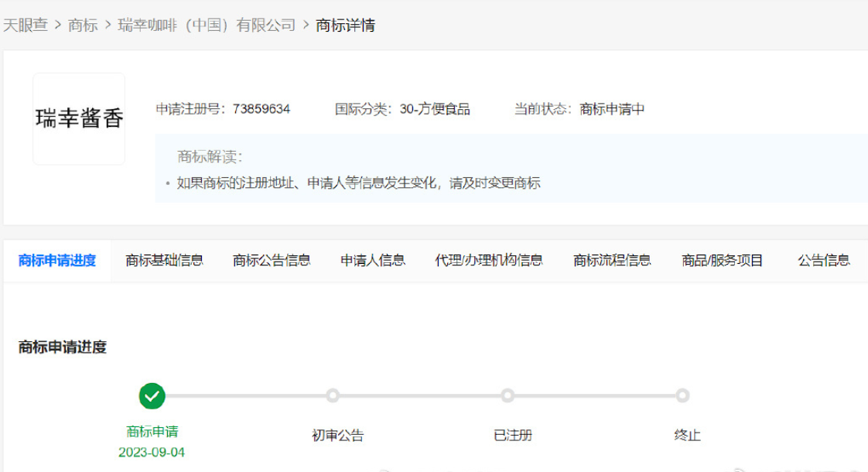Open the 代理/办理机构信息 tab
The image size is (868, 472).
click(x=489, y=261)
